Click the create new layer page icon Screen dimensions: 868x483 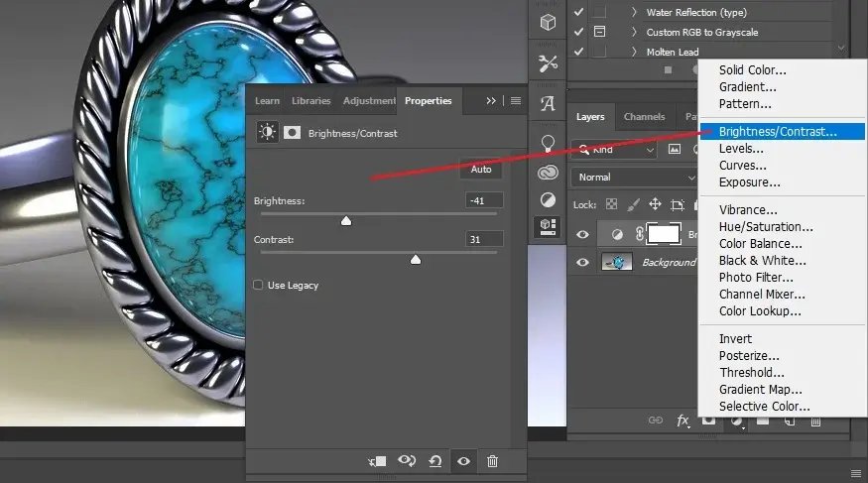[790, 422]
